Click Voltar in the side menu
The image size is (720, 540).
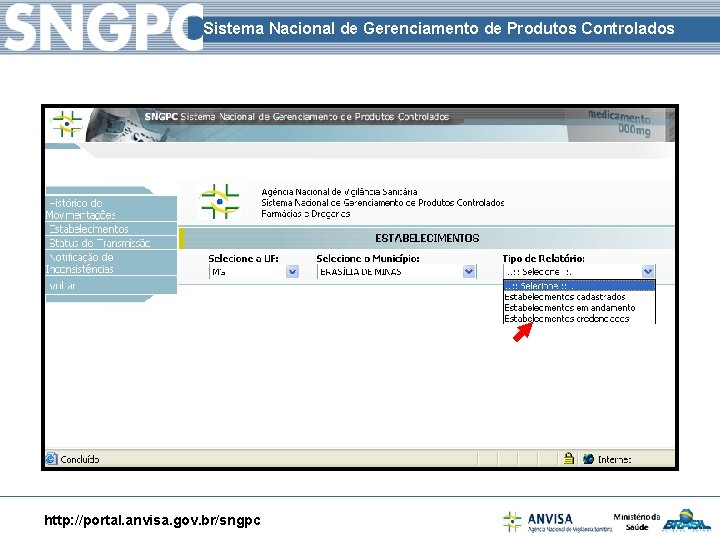(111, 285)
